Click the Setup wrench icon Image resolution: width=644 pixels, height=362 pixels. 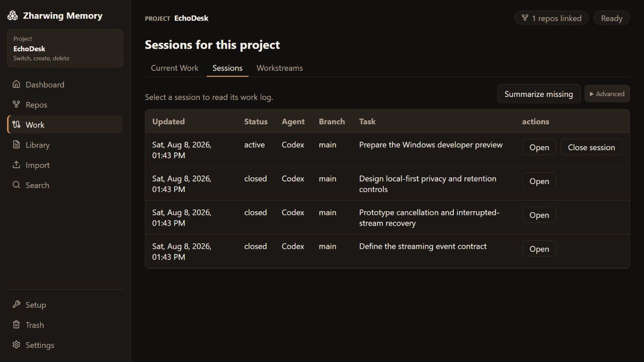point(17,305)
